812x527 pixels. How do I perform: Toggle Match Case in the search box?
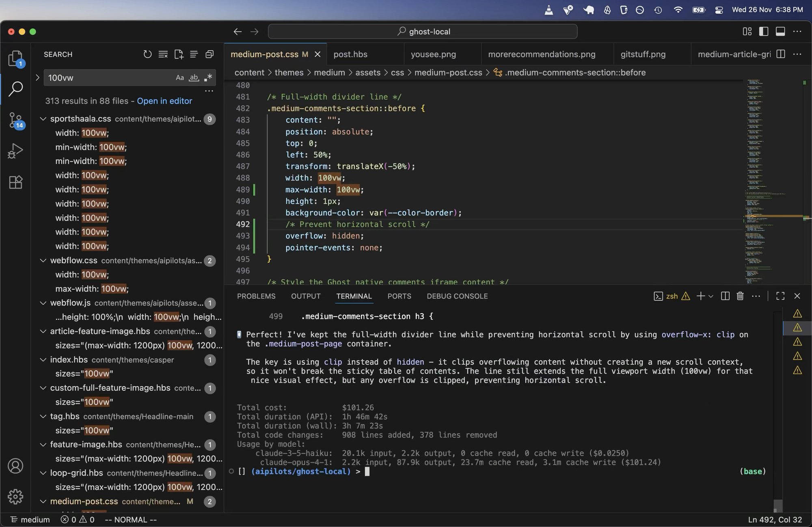point(179,77)
